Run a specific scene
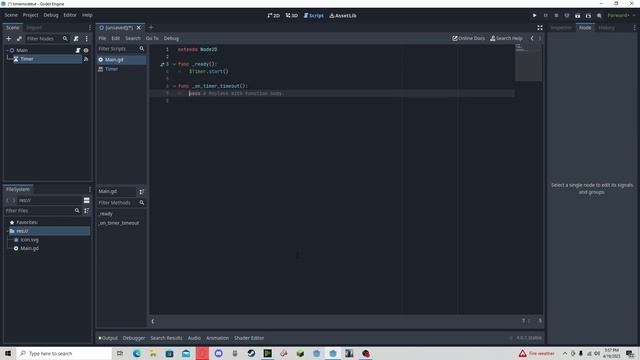 click(588, 16)
